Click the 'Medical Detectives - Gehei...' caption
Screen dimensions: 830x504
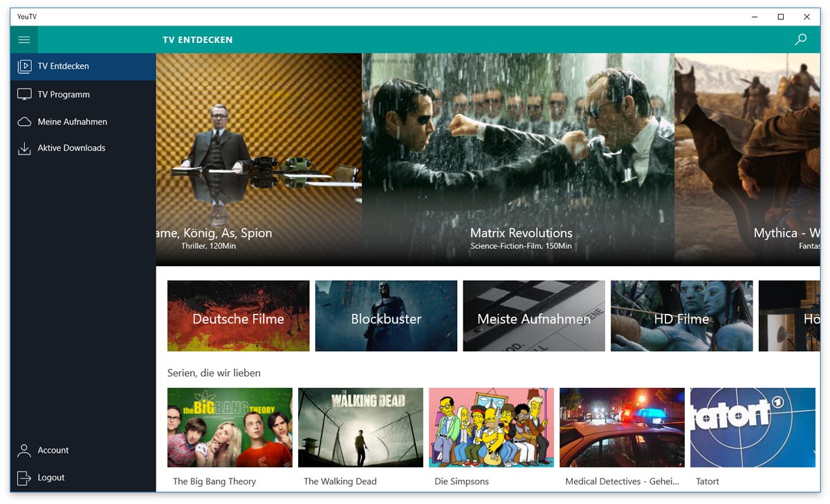coord(622,482)
